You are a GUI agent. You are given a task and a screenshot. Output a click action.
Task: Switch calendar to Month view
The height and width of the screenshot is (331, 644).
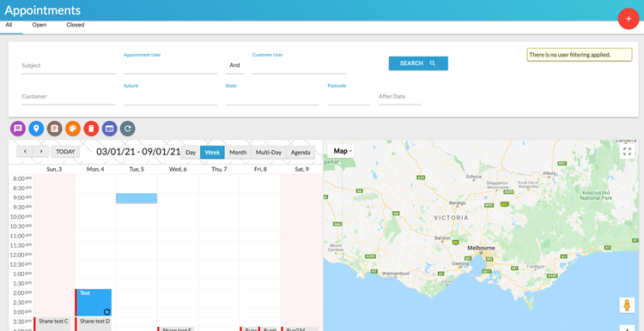[238, 152]
